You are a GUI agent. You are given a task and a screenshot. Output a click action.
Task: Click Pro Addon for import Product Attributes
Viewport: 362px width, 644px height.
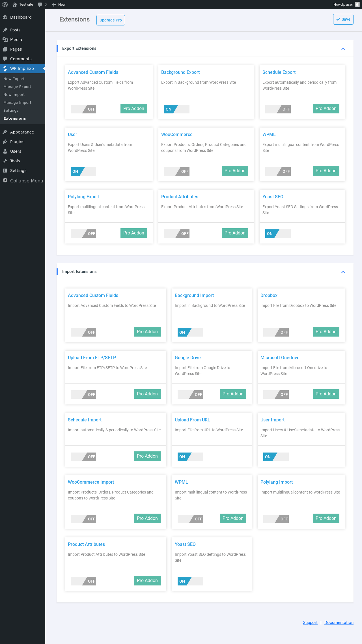click(x=147, y=581)
